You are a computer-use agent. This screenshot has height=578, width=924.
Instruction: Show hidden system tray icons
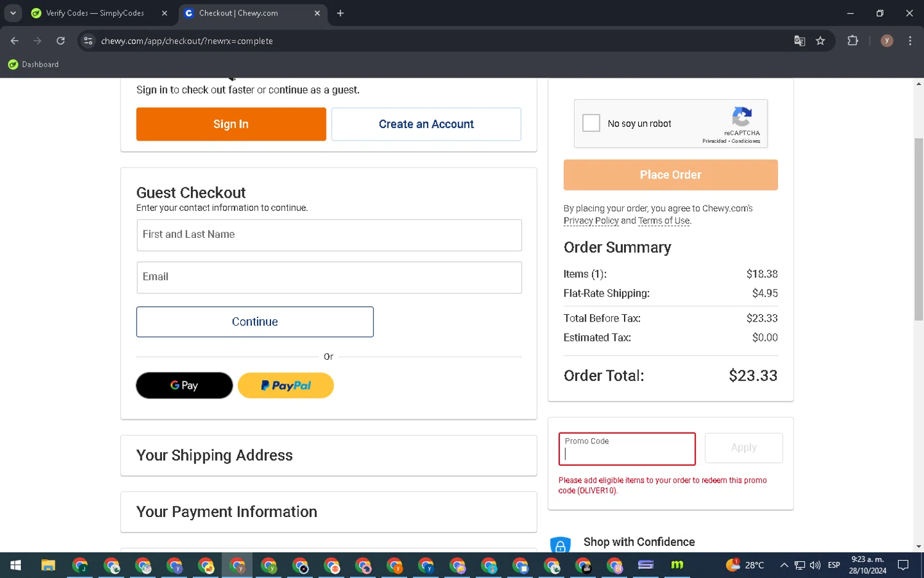(x=784, y=565)
